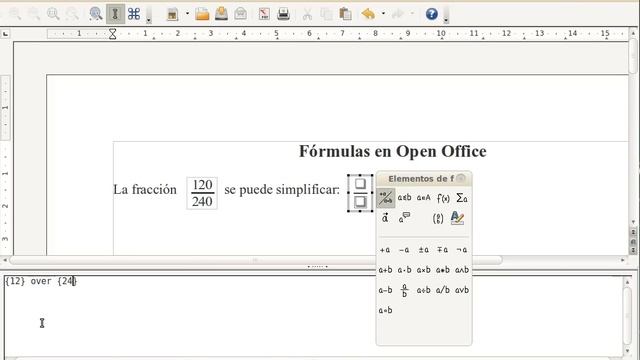Click the document scroll-left arrow

click(x=5, y=260)
